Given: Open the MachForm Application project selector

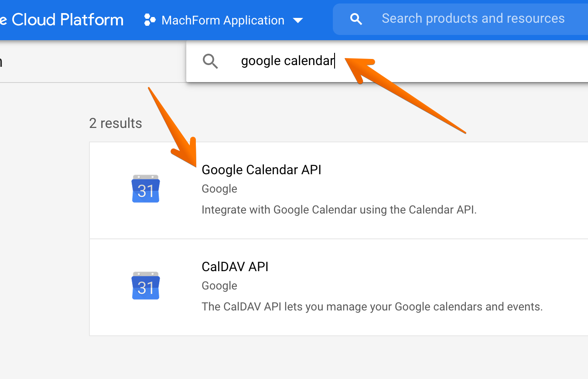Looking at the screenshot, I should [x=222, y=20].
